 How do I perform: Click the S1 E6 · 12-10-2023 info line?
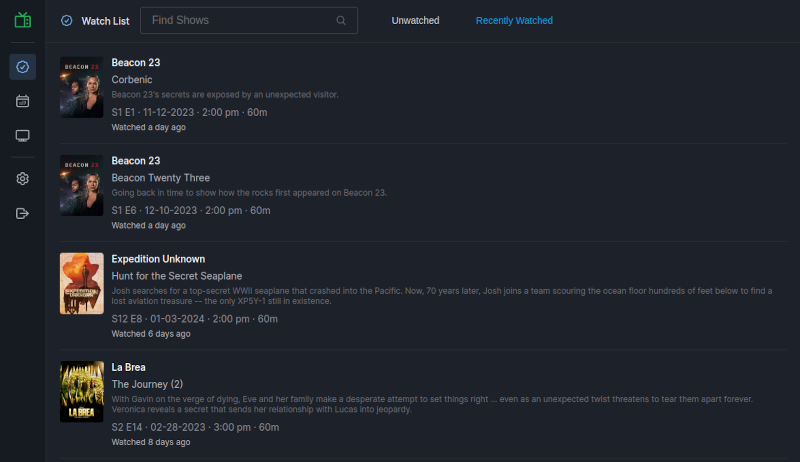191,210
